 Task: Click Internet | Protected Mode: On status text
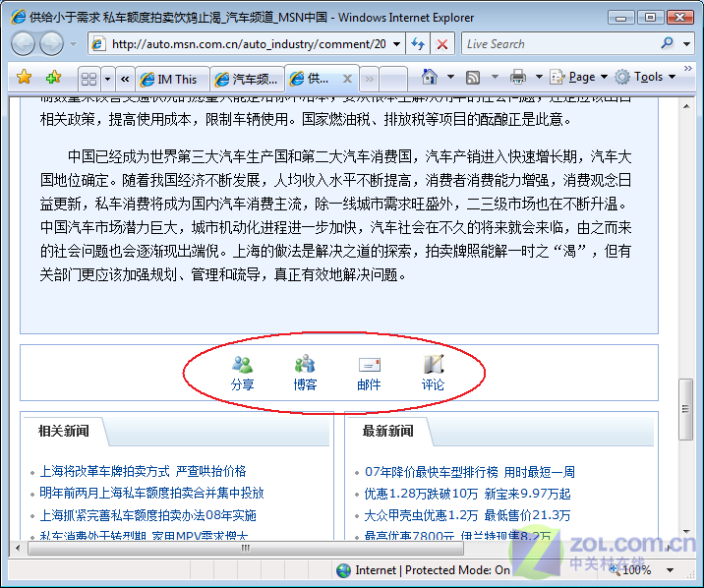click(x=433, y=570)
